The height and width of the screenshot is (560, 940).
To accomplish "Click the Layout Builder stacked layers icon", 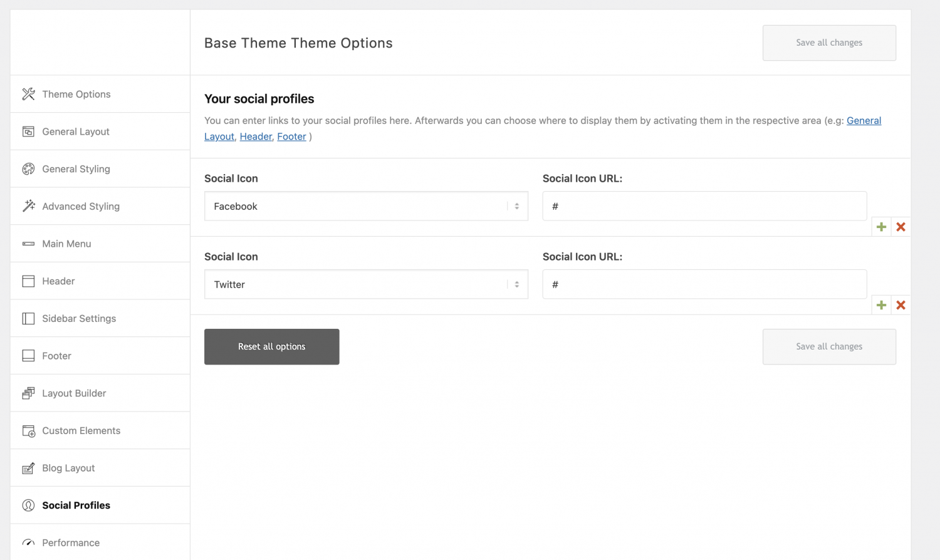I will point(28,393).
